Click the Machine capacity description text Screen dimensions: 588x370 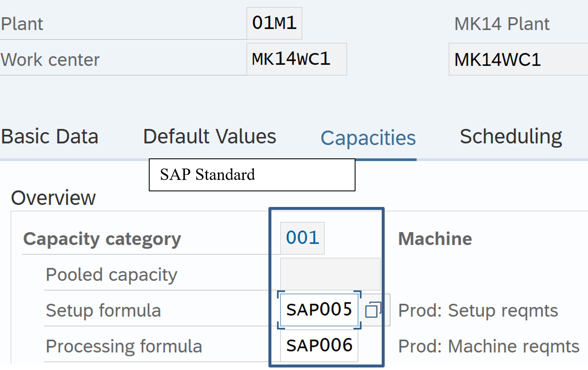tap(435, 239)
